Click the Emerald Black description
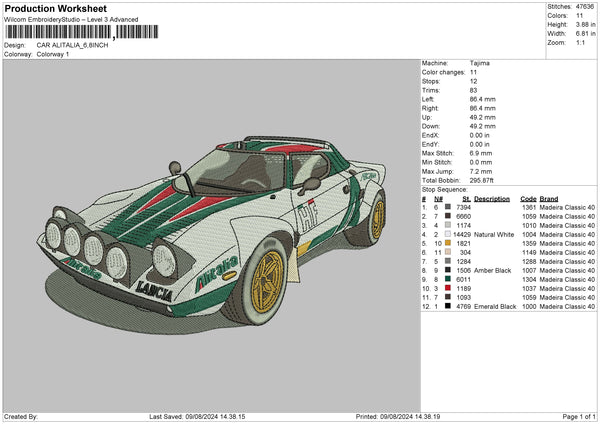Screen dimensions: 600x424 [495, 307]
